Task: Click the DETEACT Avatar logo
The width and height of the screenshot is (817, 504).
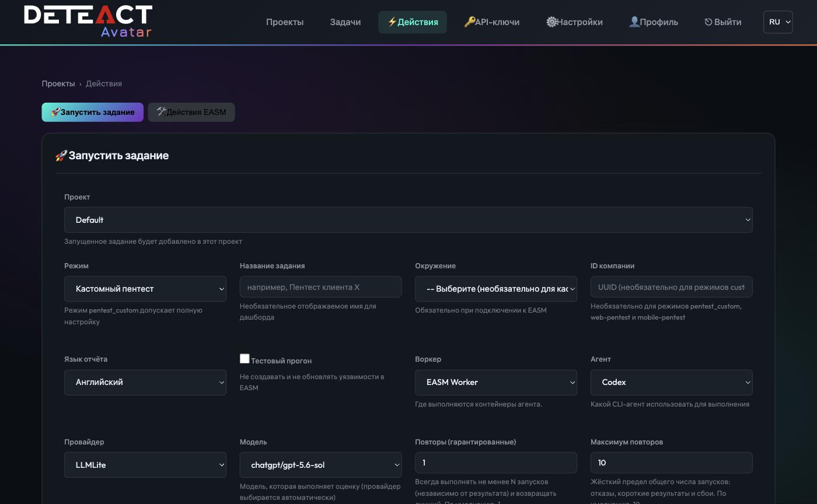Action: tap(88, 22)
